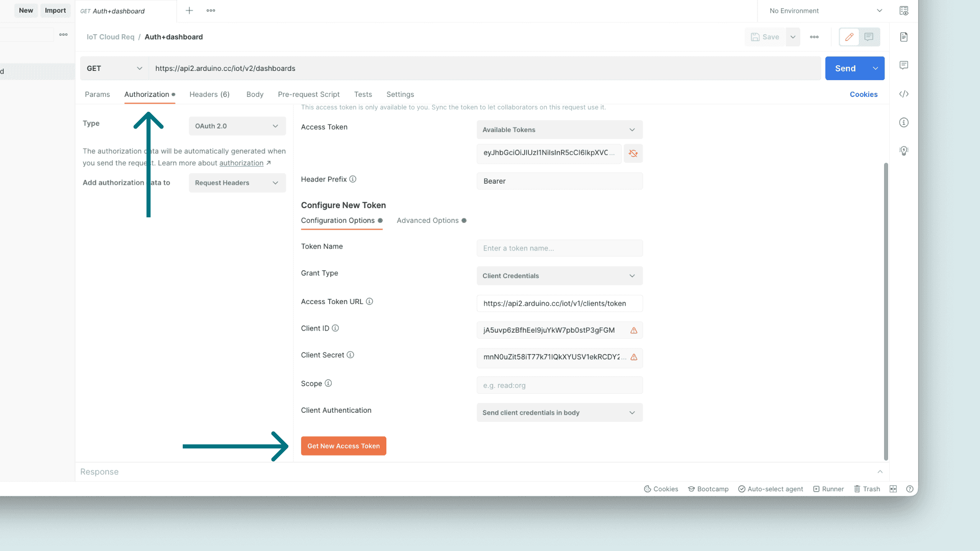Toggle the two-pane view icon in status bar
Screen dimensions: 980x551
(x=893, y=489)
